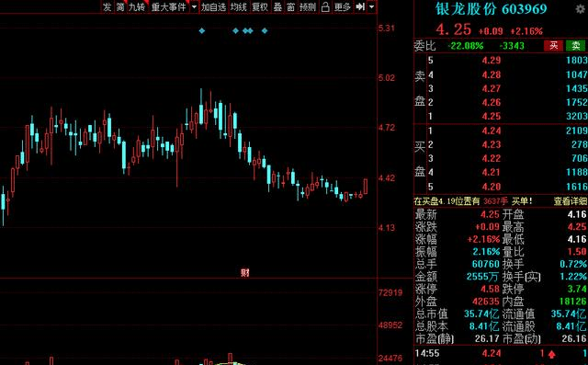The height and width of the screenshot is (365, 588).
Task: Click the buy 3 price 4.22
Action: coord(492,159)
